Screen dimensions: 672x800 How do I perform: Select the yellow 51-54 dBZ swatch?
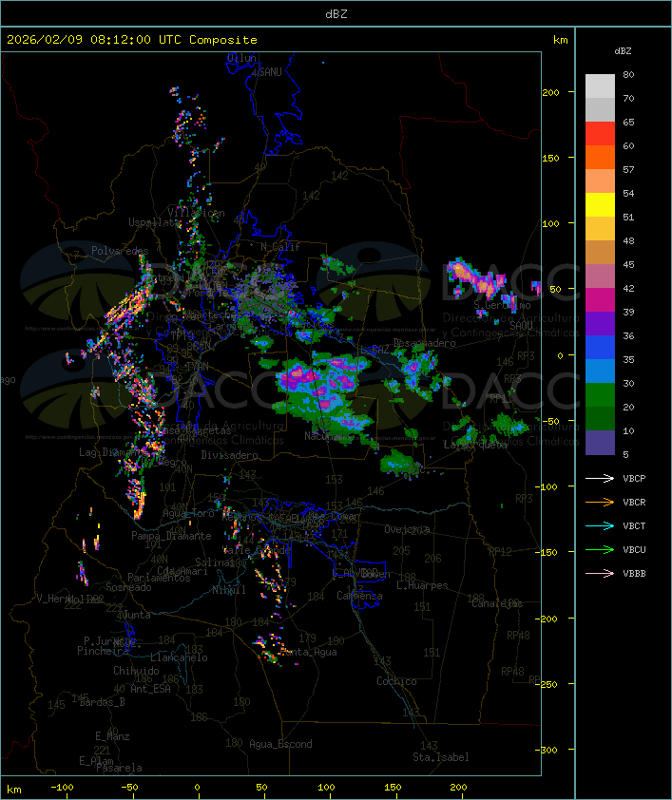tap(600, 205)
